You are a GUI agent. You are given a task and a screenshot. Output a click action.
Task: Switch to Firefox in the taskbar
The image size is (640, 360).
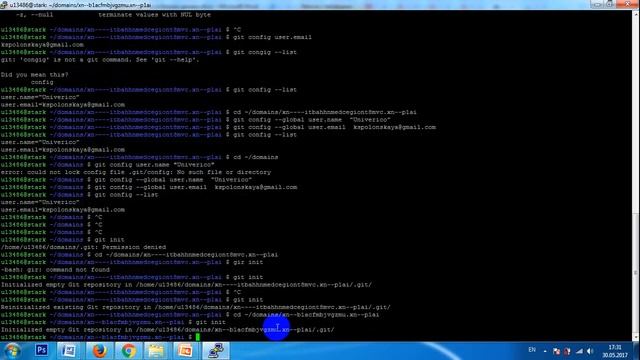click(99, 351)
